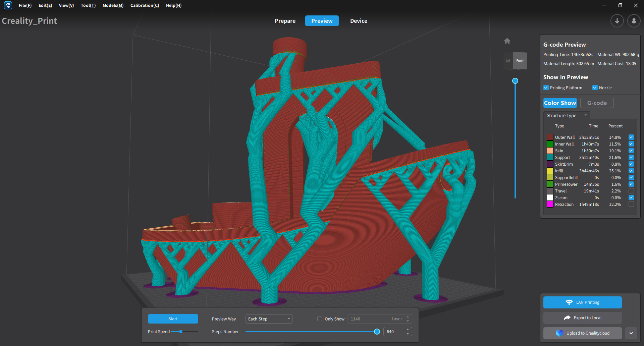644x346 pixels.
Task: Decrease the layer number stepper
Action: point(408,321)
